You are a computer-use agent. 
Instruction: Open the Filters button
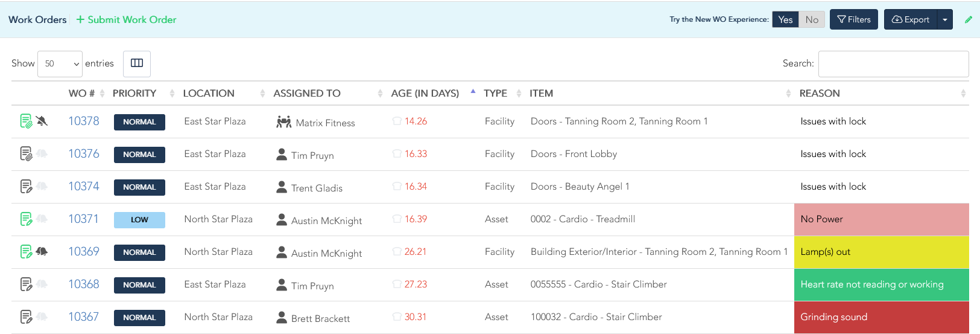[x=853, y=19]
